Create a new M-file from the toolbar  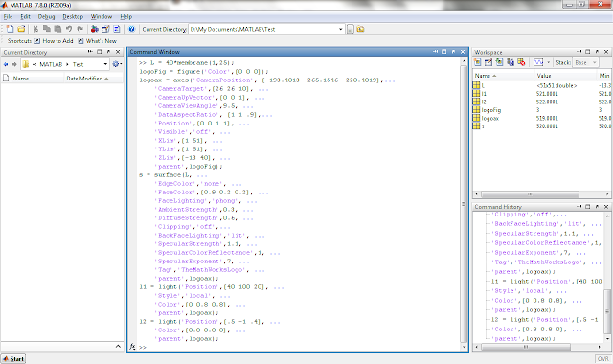[x=10, y=29]
